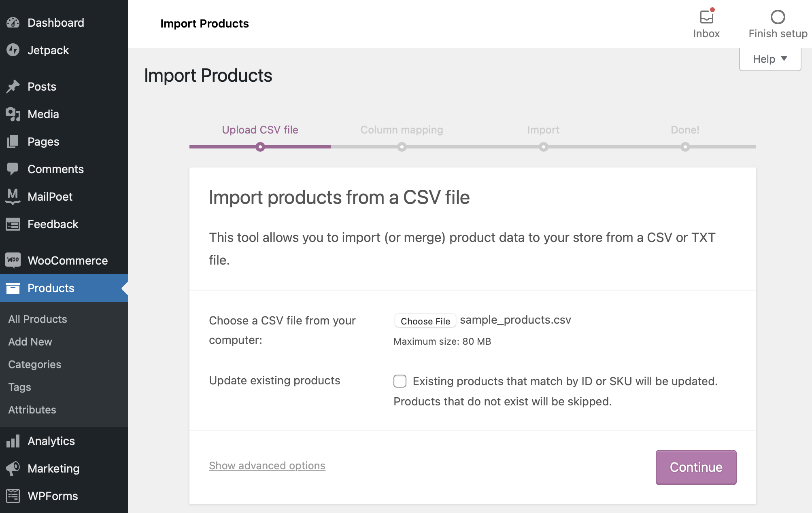
Task: Open the Inbox envelope icon with notification dot
Action: (706, 17)
